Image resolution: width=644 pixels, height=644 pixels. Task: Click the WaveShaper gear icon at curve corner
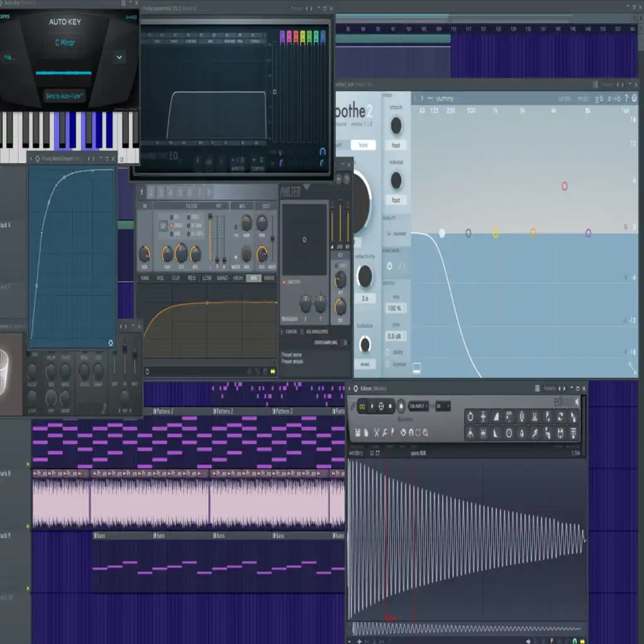(111, 343)
